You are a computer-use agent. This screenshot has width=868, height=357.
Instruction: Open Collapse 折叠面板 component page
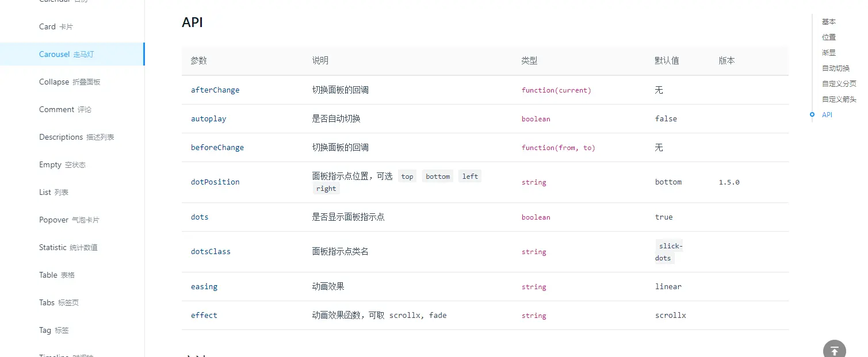coord(70,82)
